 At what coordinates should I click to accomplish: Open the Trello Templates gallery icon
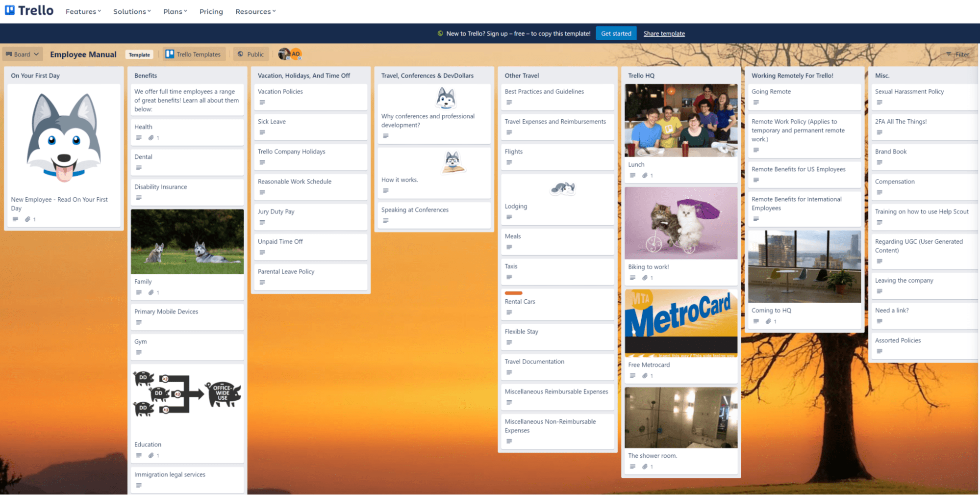(171, 54)
